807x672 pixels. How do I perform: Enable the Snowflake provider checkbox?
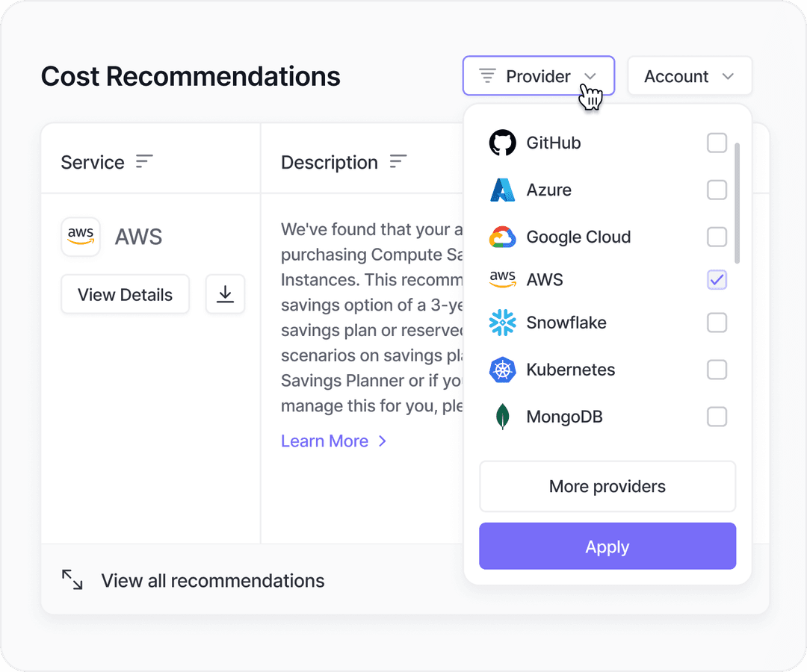tap(717, 323)
